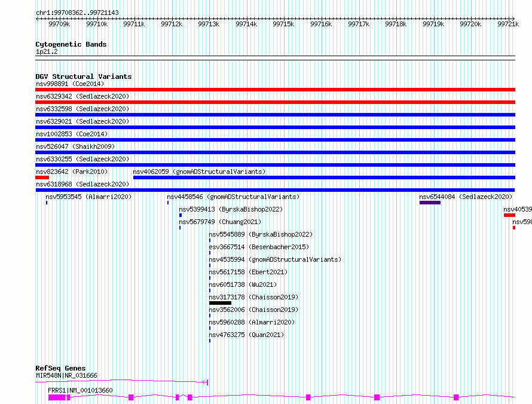
Task: Click nsv4763275 (Quan2021) label
Action: coord(246,335)
